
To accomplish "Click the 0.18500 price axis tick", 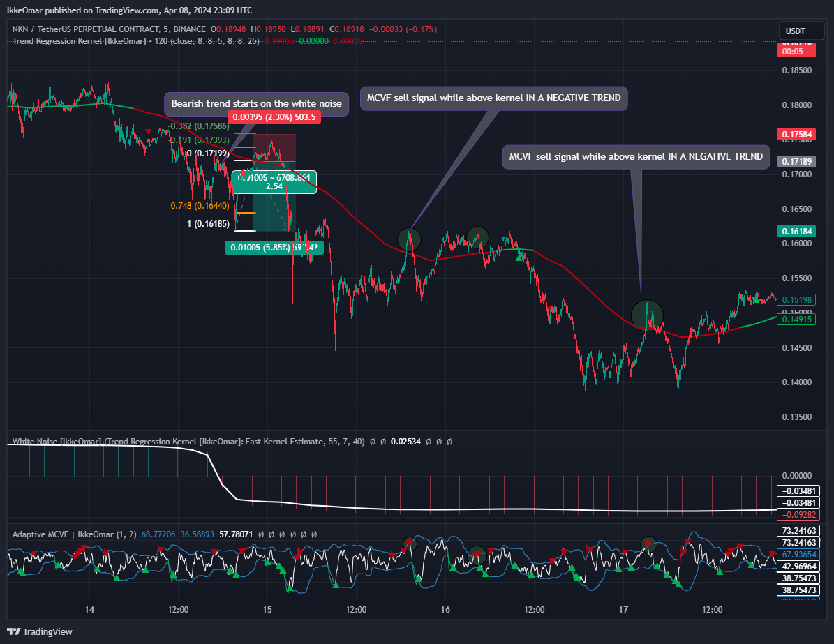I will pyautogui.click(x=797, y=70).
